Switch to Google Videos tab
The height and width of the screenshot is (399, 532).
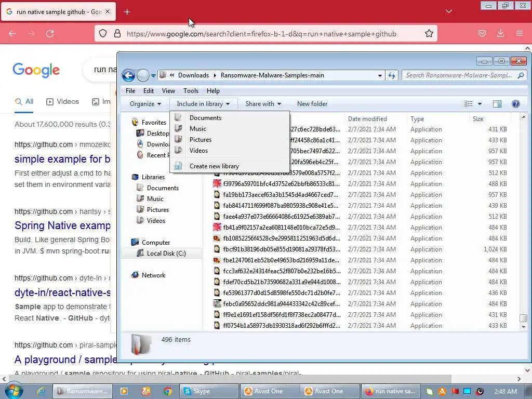[62, 101]
